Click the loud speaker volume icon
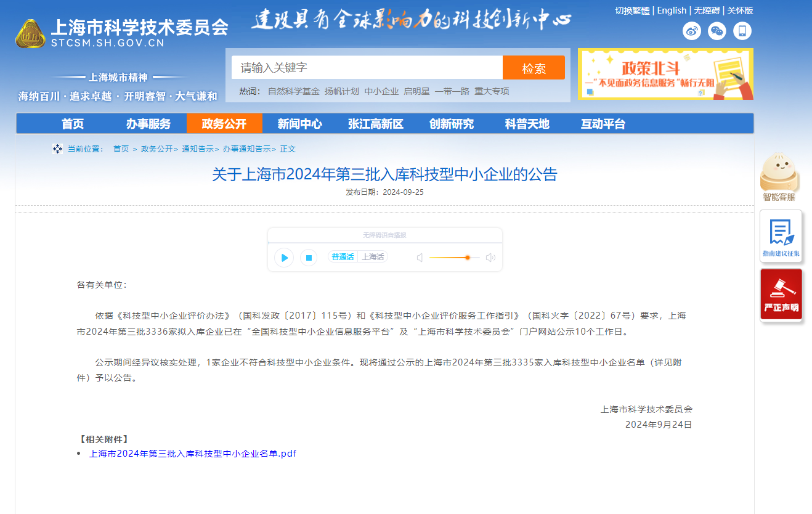The height and width of the screenshot is (514, 812). tap(490, 258)
